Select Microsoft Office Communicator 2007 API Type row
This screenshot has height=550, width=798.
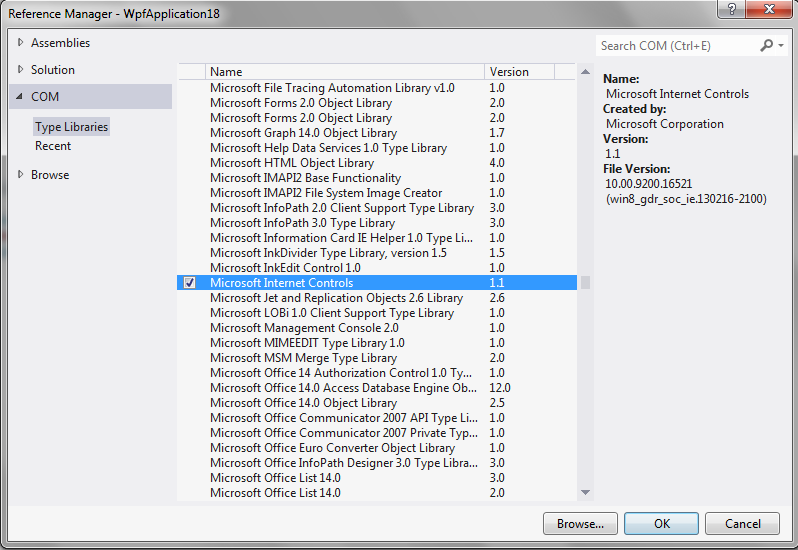(377, 418)
